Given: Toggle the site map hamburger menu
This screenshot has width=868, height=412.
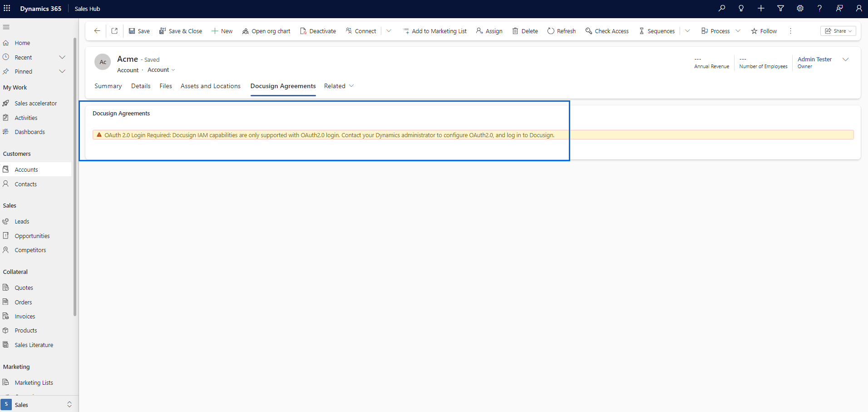Looking at the screenshot, I should [6, 27].
